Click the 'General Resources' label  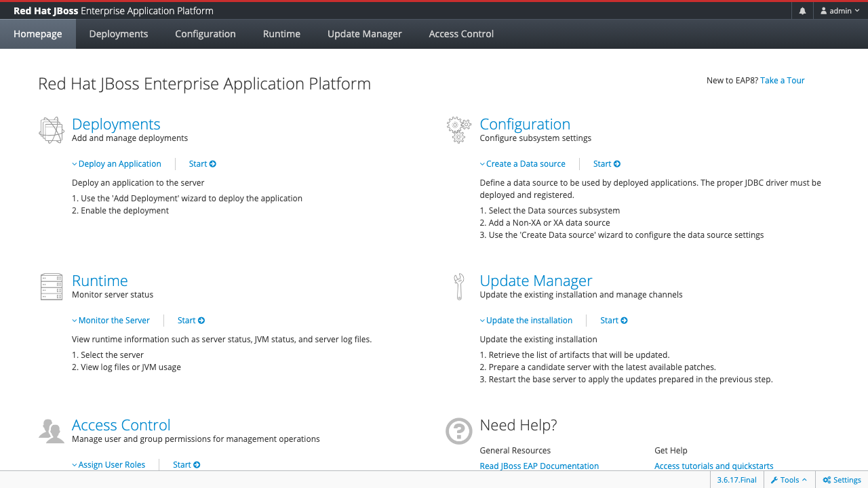(x=515, y=451)
